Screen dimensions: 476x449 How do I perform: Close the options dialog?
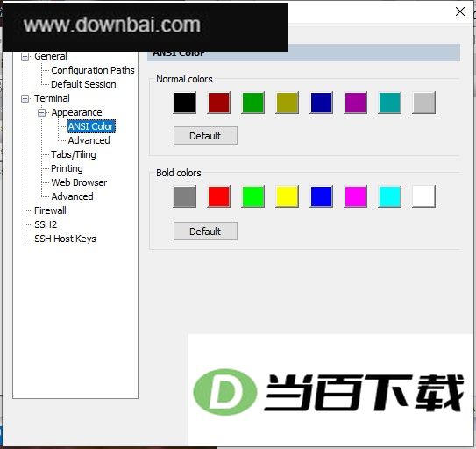coord(460,11)
